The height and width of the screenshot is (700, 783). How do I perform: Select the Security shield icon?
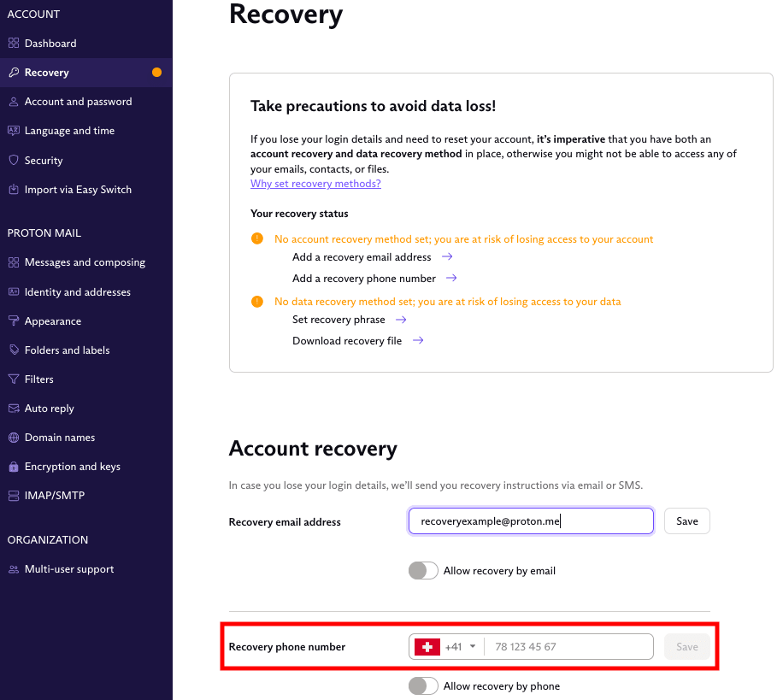(x=14, y=160)
